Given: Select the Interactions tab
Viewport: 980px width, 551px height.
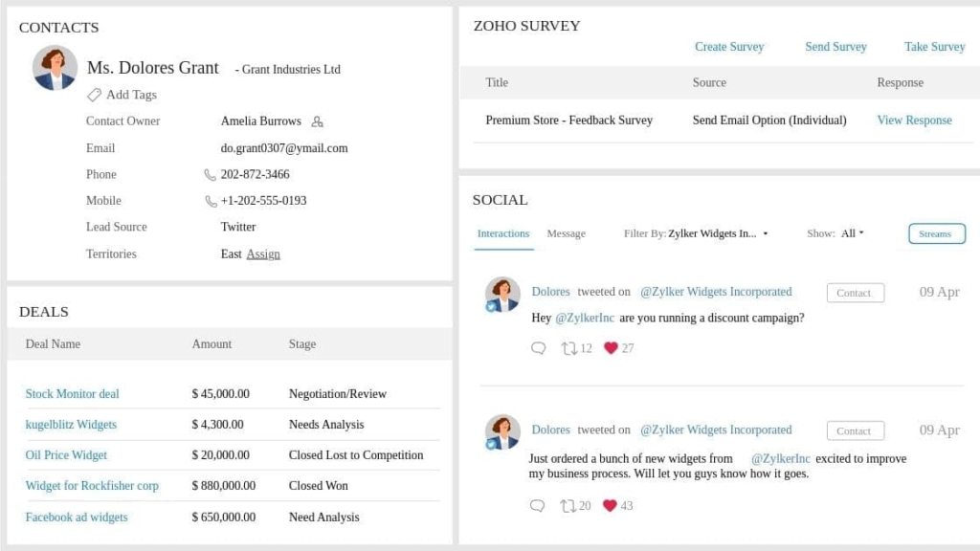Looking at the screenshot, I should coord(502,233).
